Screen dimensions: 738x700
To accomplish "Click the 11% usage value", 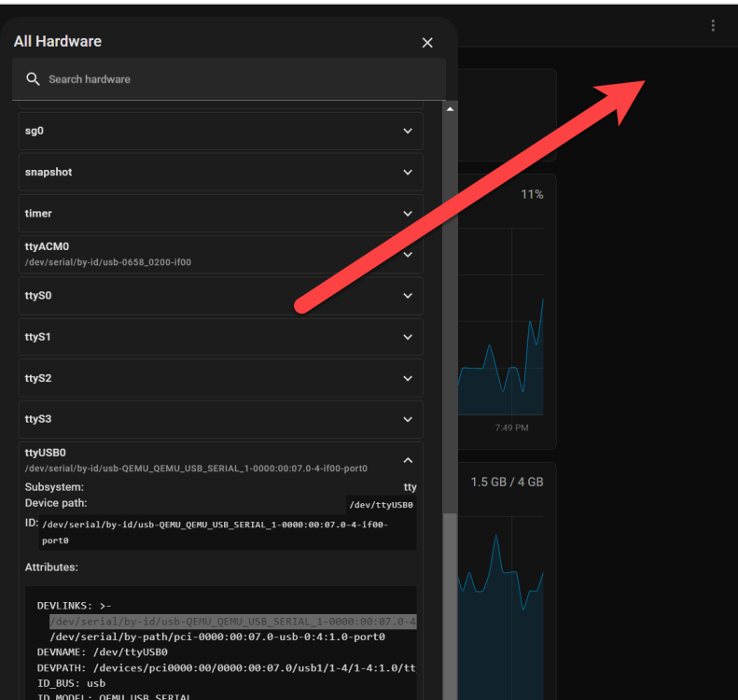I will pos(532,194).
